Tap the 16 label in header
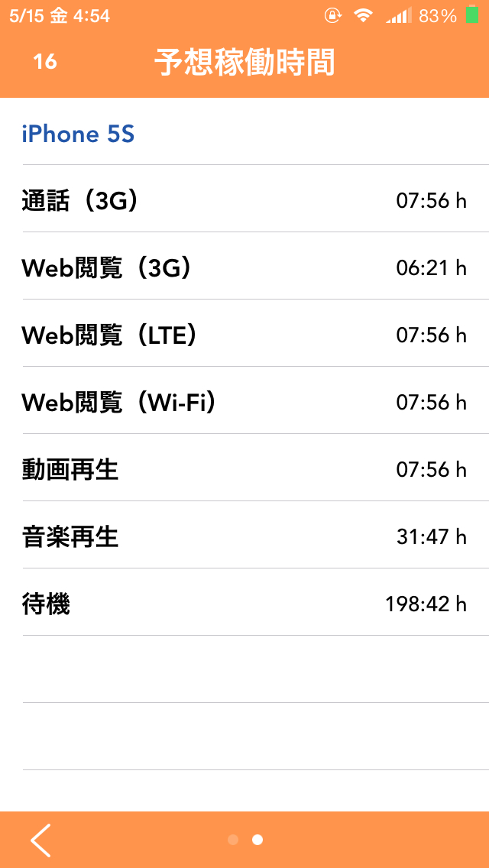The image size is (489, 868). click(x=45, y=61)
